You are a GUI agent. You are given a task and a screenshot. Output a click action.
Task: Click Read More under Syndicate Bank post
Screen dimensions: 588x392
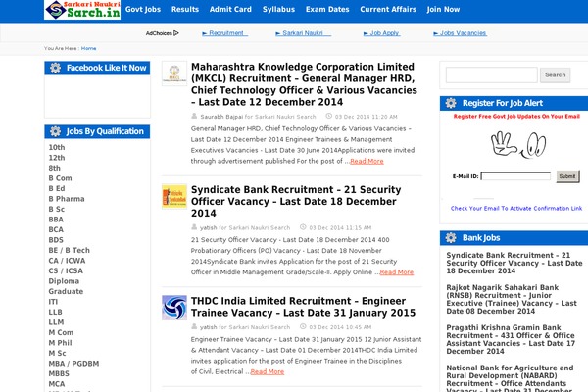(396, 272)
